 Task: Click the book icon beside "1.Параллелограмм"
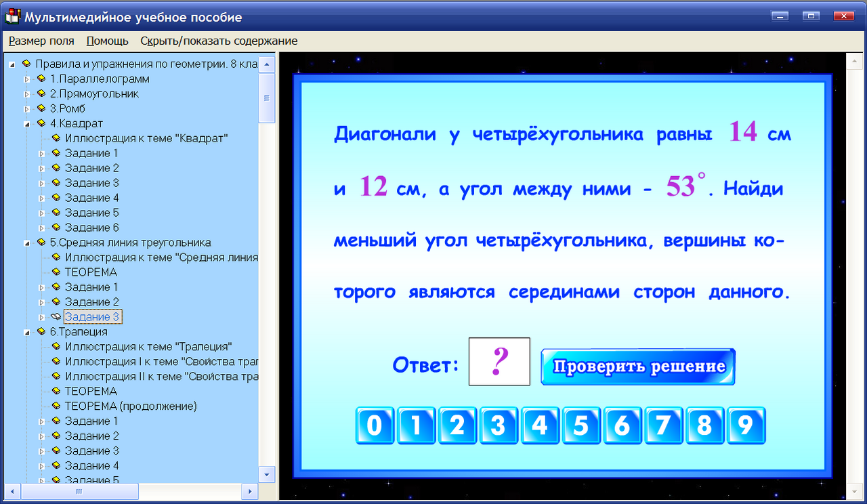[41, 79]
